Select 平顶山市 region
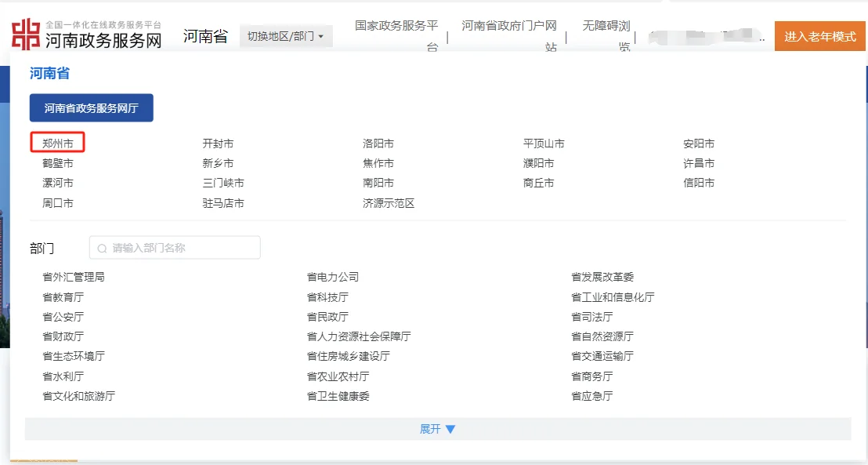Screen dimensions: 868x465 [544, 143]
